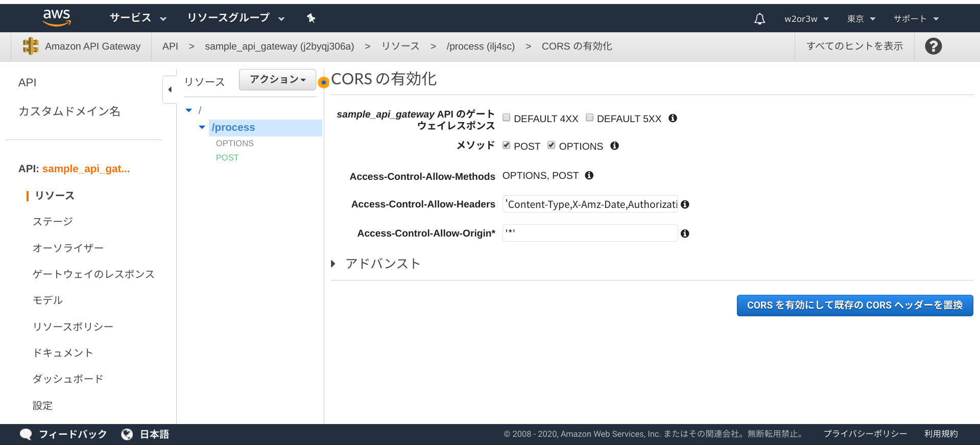Click the help question mark icon
The height and width of the screenshot is (445, 980).
[933, 46]
